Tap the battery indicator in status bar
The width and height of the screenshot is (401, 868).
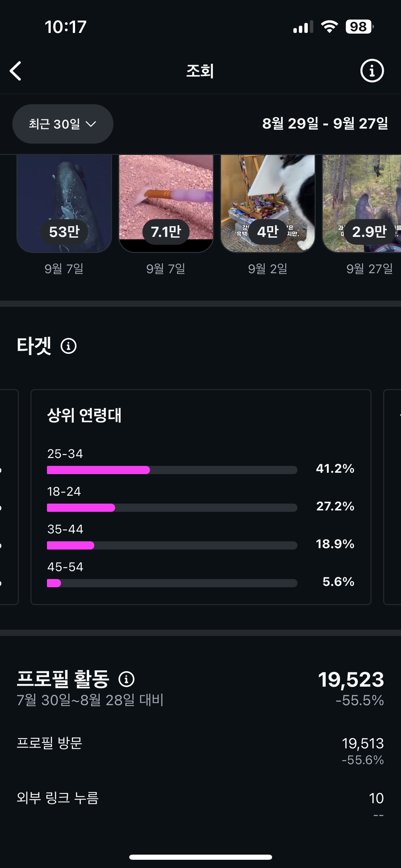[x=359, y=27]
